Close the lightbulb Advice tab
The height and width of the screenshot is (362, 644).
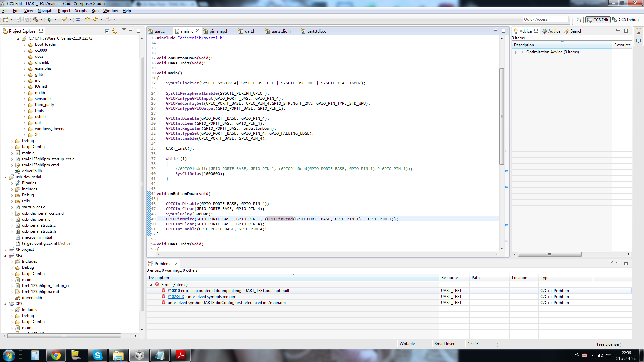click(x=536, y=31)
